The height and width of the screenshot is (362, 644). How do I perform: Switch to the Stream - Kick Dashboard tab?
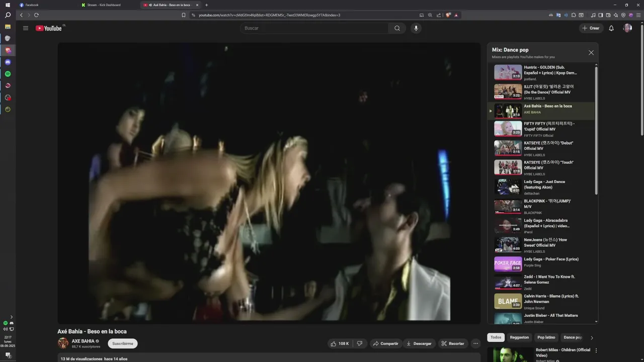pos(108,5)
